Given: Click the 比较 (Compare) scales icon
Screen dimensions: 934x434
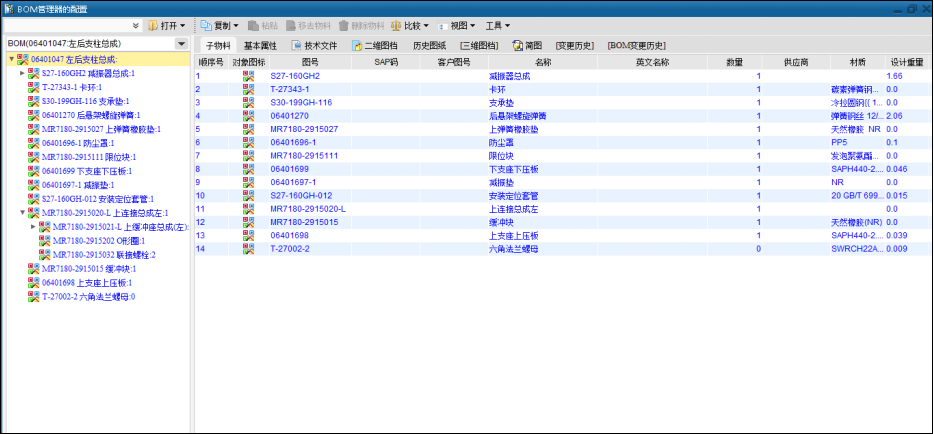Looking at the screenshot, I should [397, 25].
